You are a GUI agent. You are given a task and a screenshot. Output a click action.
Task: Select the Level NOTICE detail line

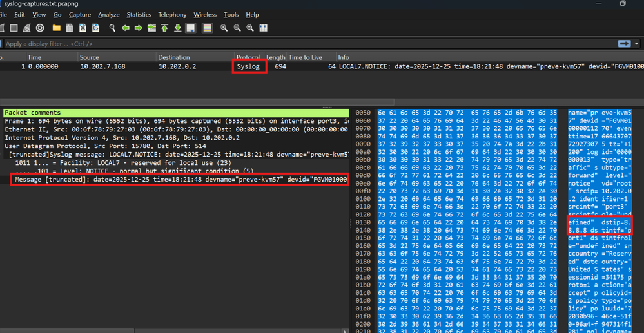176,171
